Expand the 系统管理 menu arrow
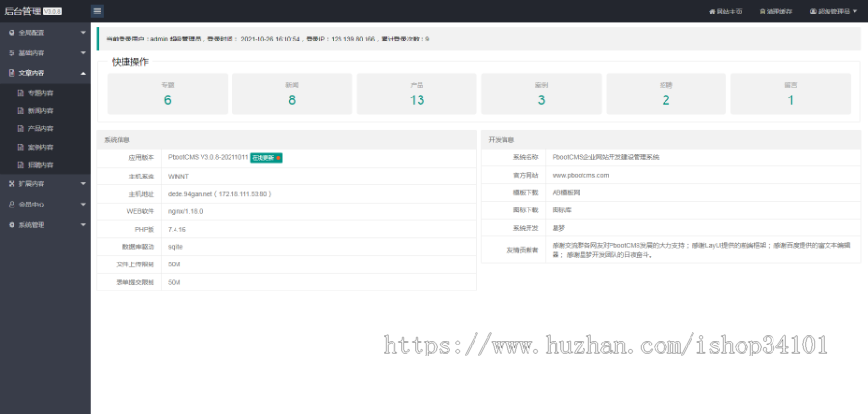 click(83, 225)
